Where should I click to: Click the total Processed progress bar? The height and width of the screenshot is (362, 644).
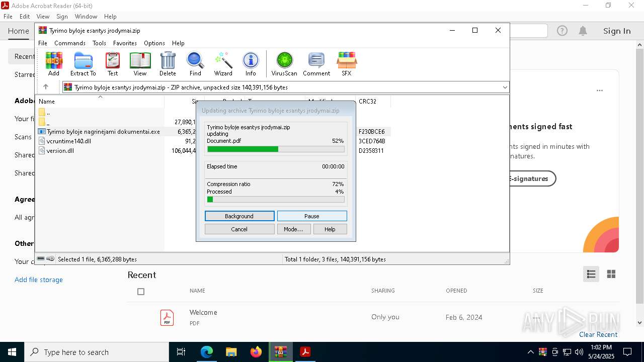point(276,200)
